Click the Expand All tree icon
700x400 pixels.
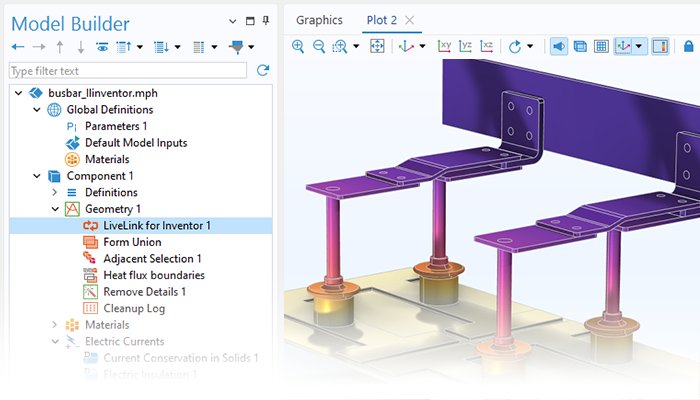pyautogui.click(x=161, y=47)
